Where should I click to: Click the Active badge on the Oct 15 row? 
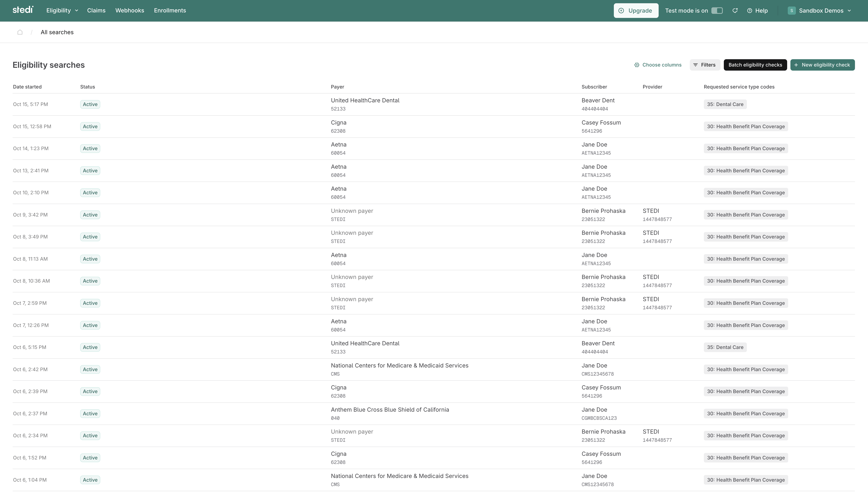90,104
